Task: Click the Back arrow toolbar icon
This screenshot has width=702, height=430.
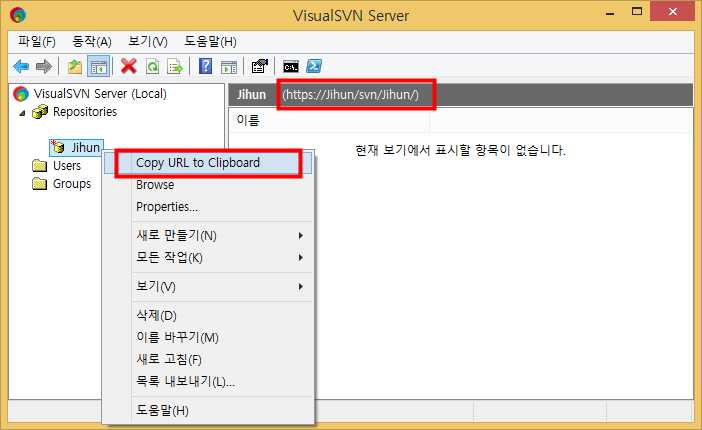Action: (x=21, y=67)
